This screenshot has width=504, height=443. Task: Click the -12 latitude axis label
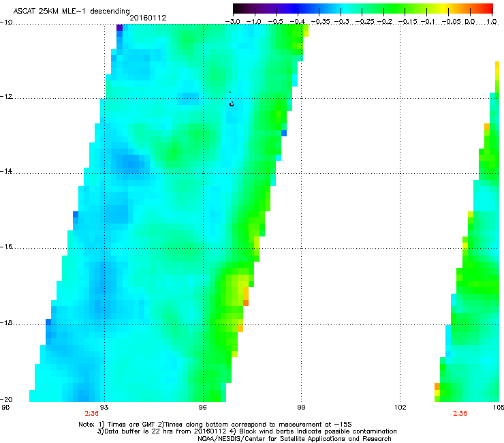tap(6, 97)
